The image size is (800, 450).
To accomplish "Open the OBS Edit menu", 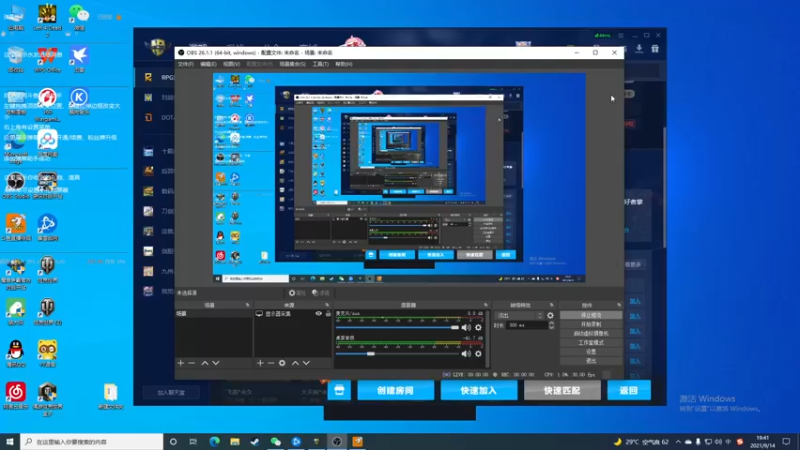I will pyautogui.click(x=208, y=64).
